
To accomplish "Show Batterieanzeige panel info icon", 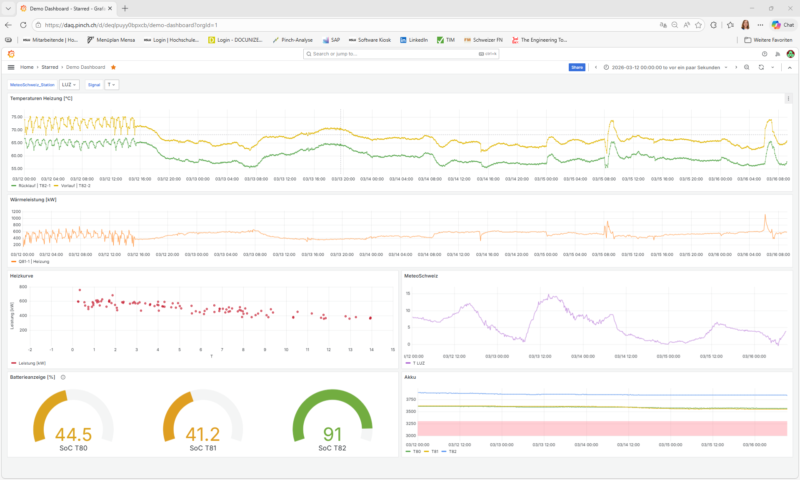I will (x=63, y=377).
